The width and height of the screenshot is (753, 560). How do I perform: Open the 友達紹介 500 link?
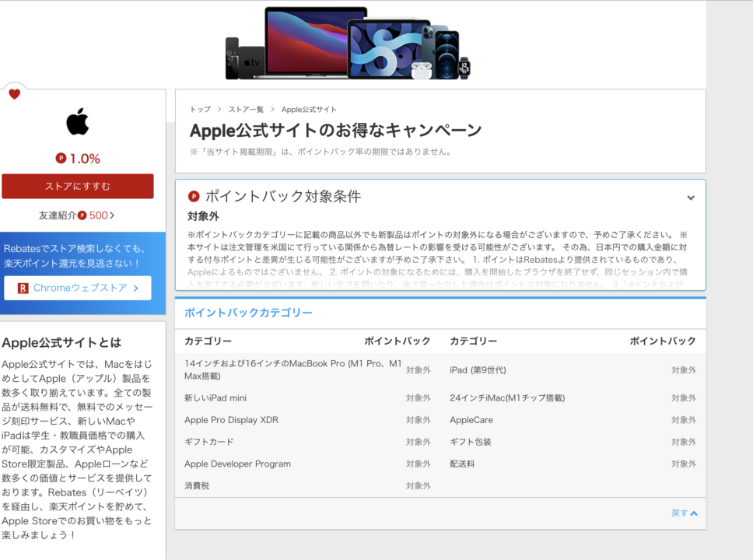[77, 215]
